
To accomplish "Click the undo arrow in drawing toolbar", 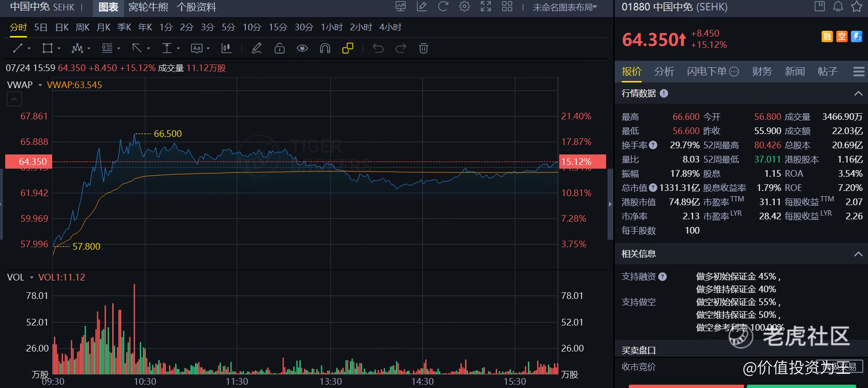I will pos(378,48).
